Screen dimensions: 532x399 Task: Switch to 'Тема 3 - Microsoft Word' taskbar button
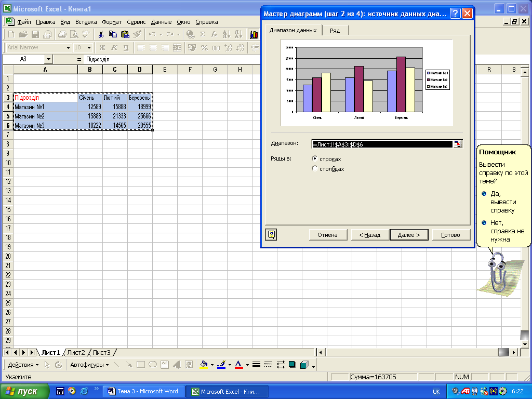pyautogui.click(x=144, y=391)
